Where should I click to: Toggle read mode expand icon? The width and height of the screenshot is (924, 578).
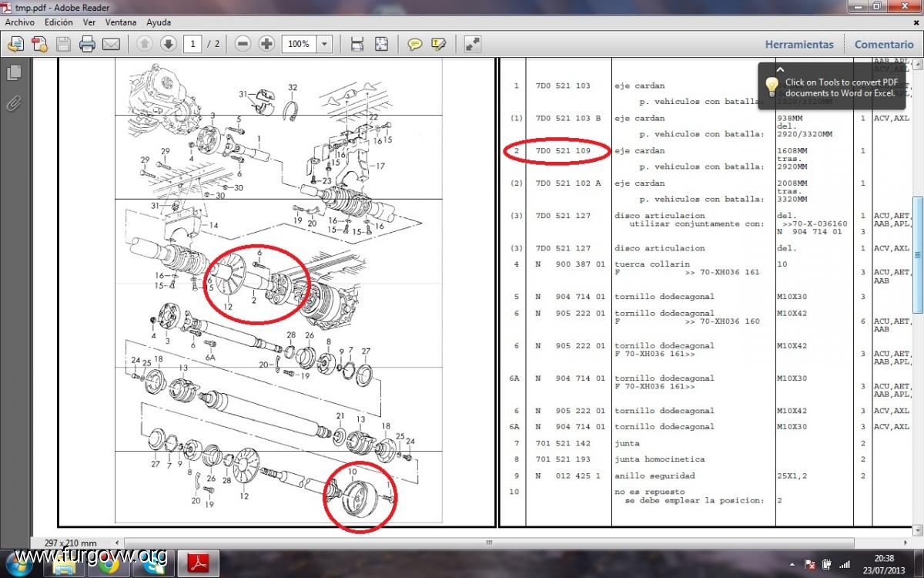click(x=472, y=44)
